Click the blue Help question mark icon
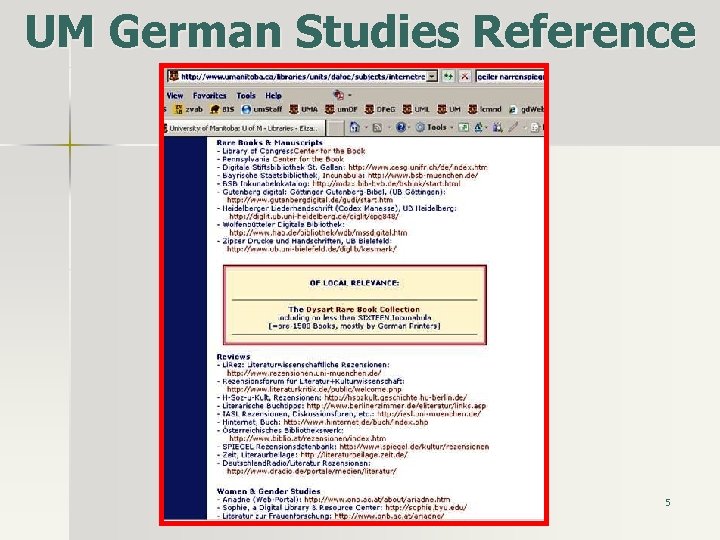The width and height of the screenshot is (720, 540). (x=401, y=127)
